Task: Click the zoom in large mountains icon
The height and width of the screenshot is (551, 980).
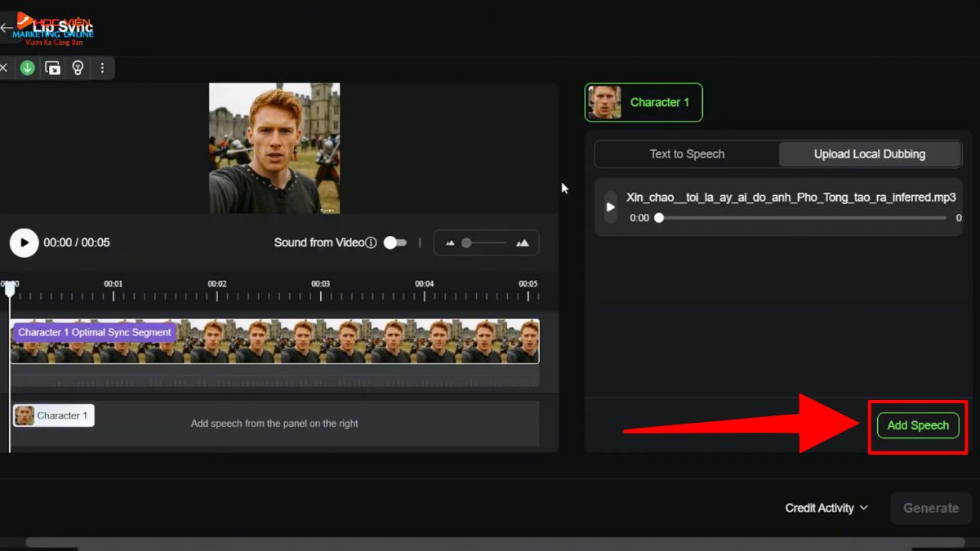Action: pos(523,242)
